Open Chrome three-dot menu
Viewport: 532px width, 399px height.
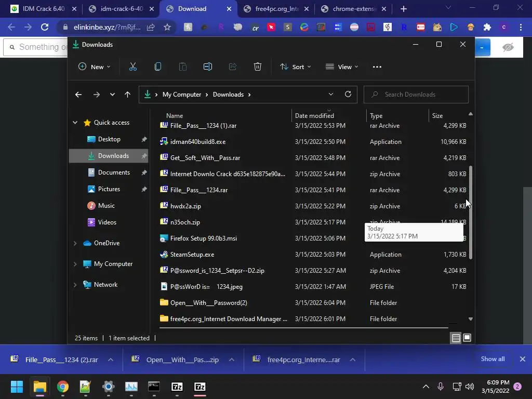click(521, 27)
